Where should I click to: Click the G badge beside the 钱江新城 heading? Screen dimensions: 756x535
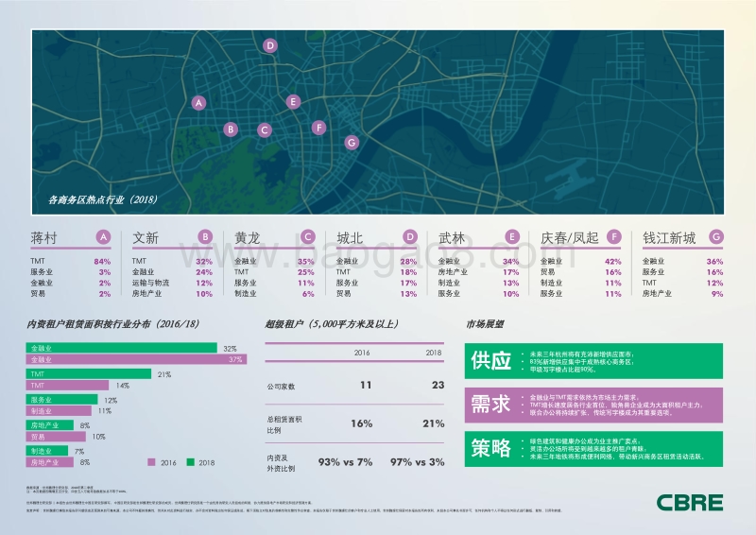pyautogui.click(x=716, y=237)
